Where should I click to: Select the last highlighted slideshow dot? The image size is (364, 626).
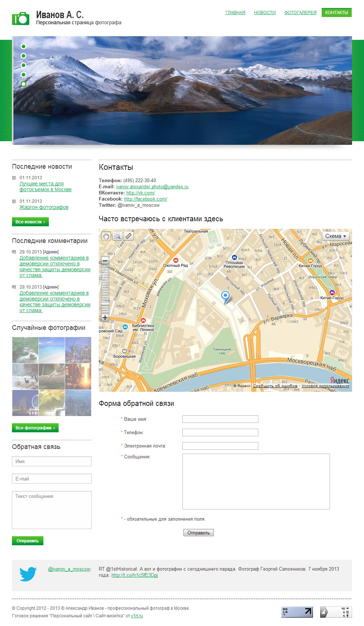[24, 84]
